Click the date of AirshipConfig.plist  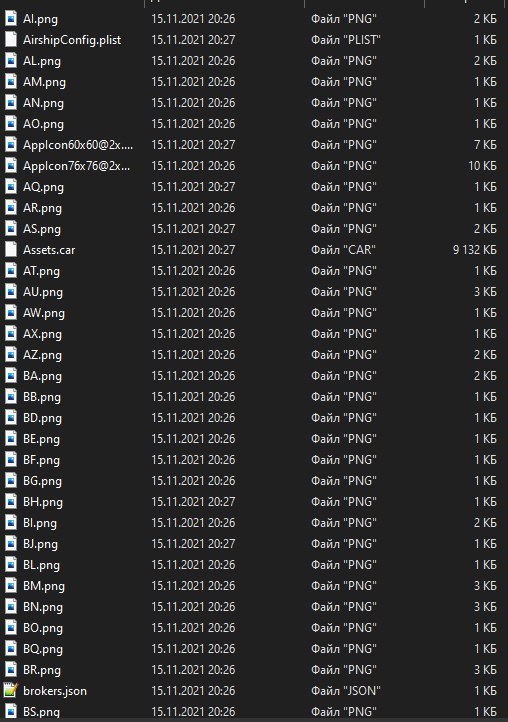tap(193, 40)
